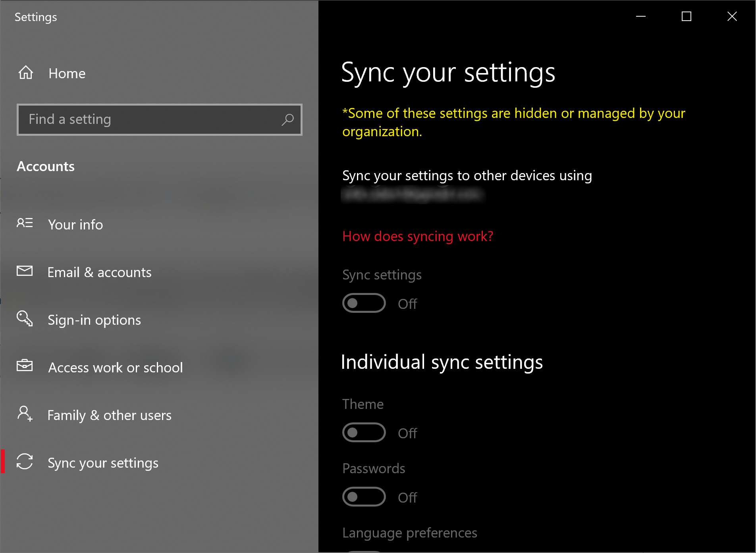The image size is (756, 553).
Task: Click the Sync arrows icon
Action: [x=25, y=461]
